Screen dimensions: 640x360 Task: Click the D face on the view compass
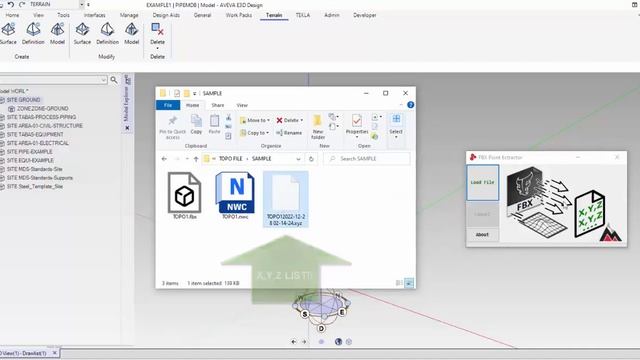(x=321, y=328)
